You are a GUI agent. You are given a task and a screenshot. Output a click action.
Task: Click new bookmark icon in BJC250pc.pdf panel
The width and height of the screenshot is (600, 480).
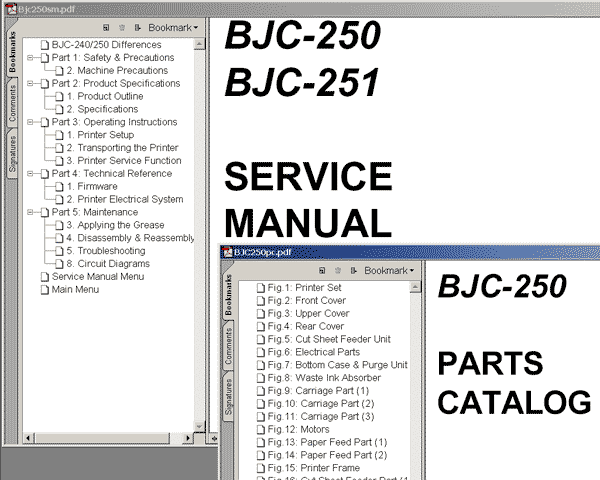click(x=322, y=271)
